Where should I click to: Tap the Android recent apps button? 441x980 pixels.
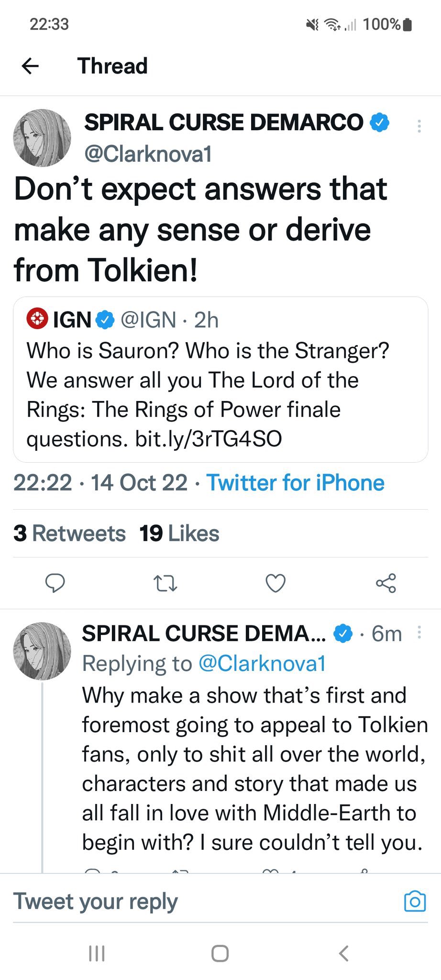[97, 953]
